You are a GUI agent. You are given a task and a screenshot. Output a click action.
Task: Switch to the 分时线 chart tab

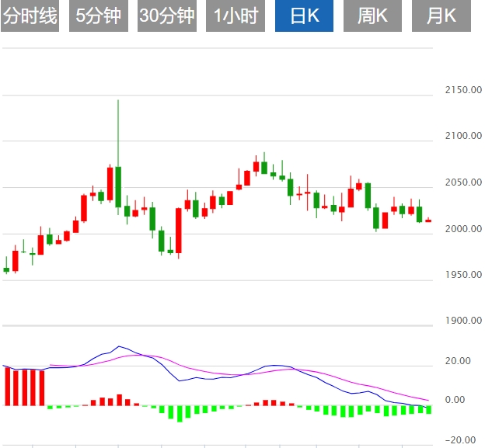click(30, 16)
